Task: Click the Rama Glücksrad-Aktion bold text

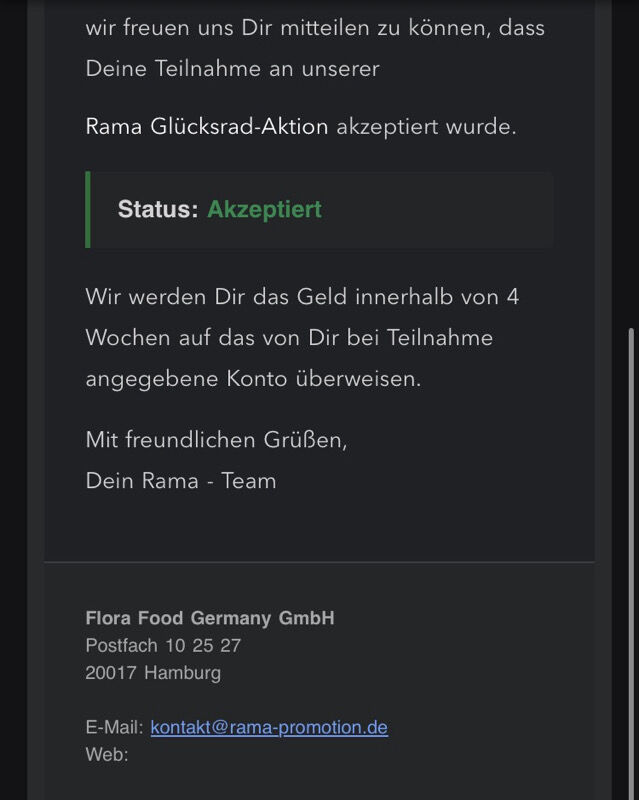Action: [207, 127]
